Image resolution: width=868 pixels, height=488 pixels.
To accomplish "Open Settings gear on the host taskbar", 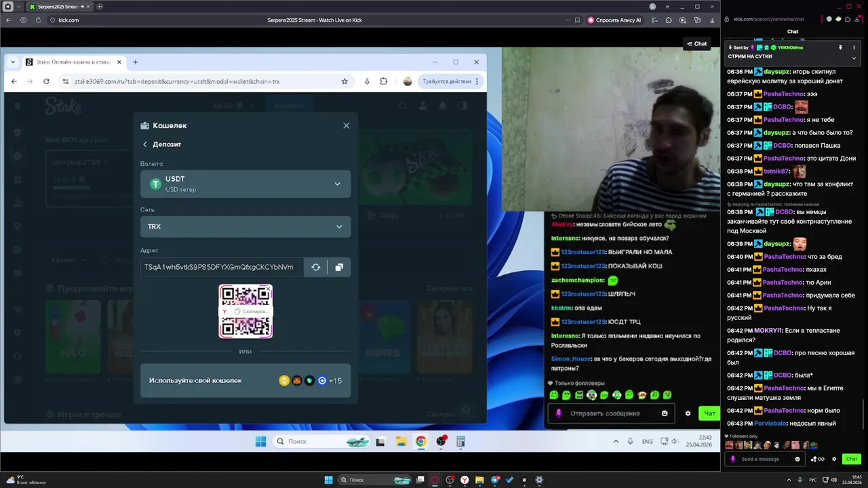I will click(539, 480).
